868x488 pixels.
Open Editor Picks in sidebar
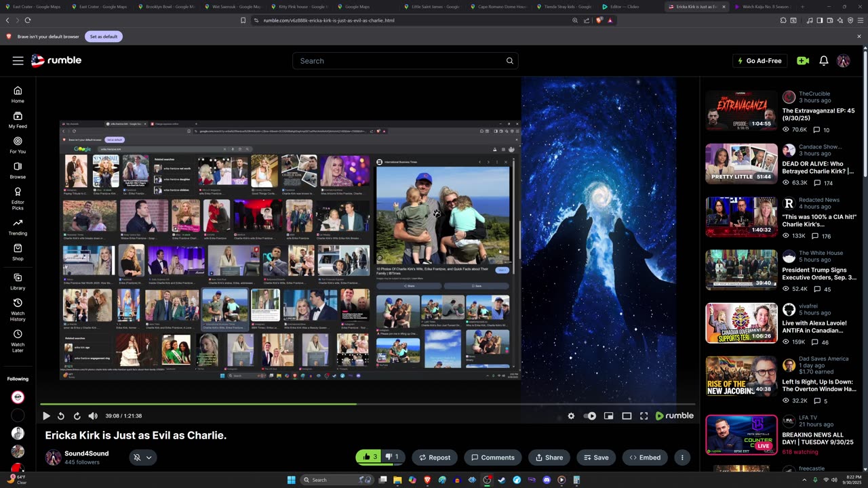pos(18,197)
